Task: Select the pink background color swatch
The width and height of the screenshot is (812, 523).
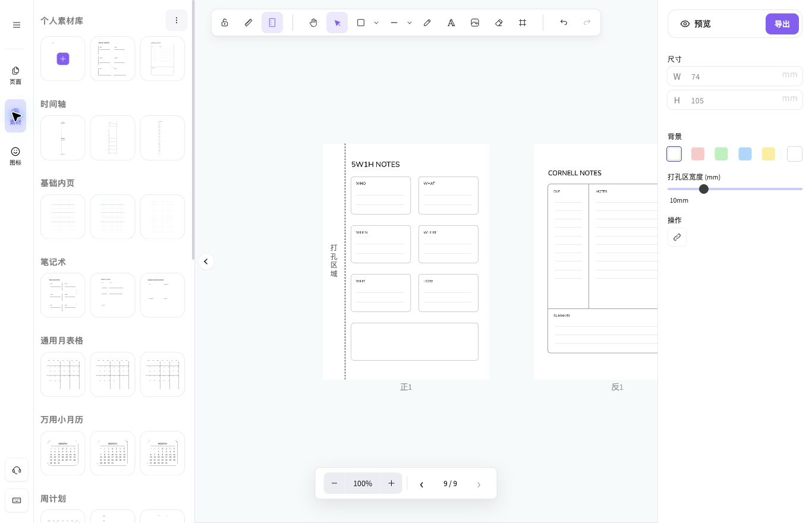Action: coord(698,154)
